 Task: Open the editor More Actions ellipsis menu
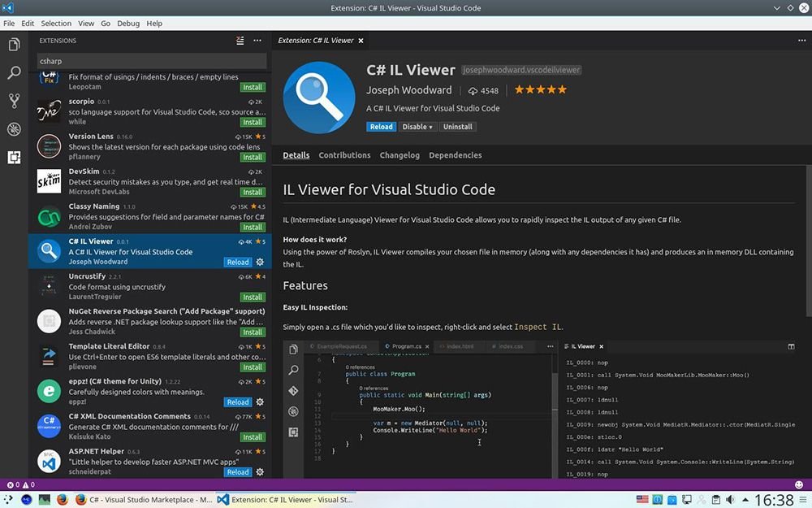tap(801, 40)
